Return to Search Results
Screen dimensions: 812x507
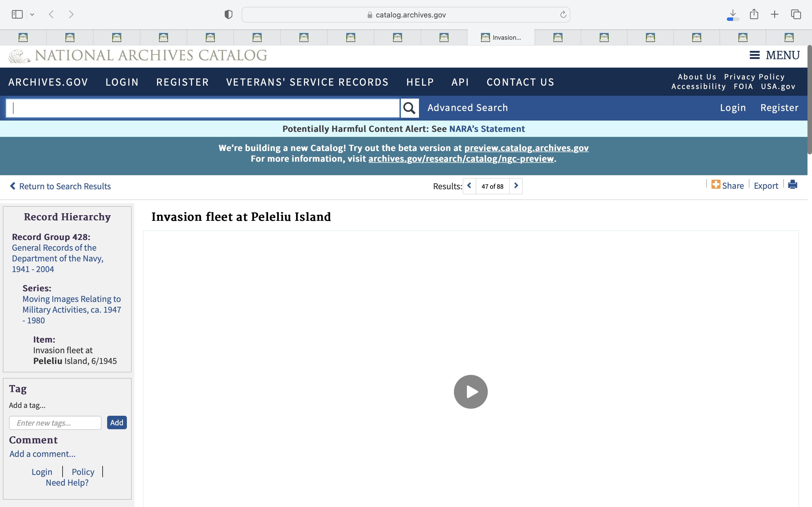pos(60,186)
